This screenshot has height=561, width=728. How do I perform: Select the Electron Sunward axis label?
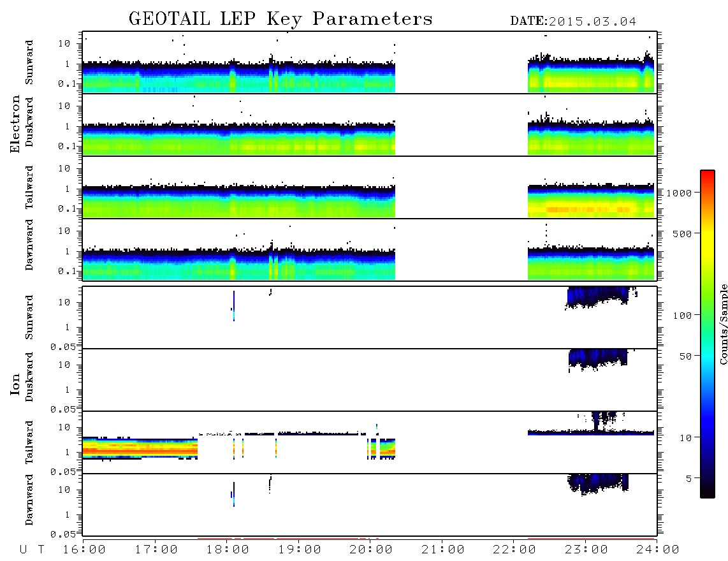pyautogui.click(x=29, y=62)
